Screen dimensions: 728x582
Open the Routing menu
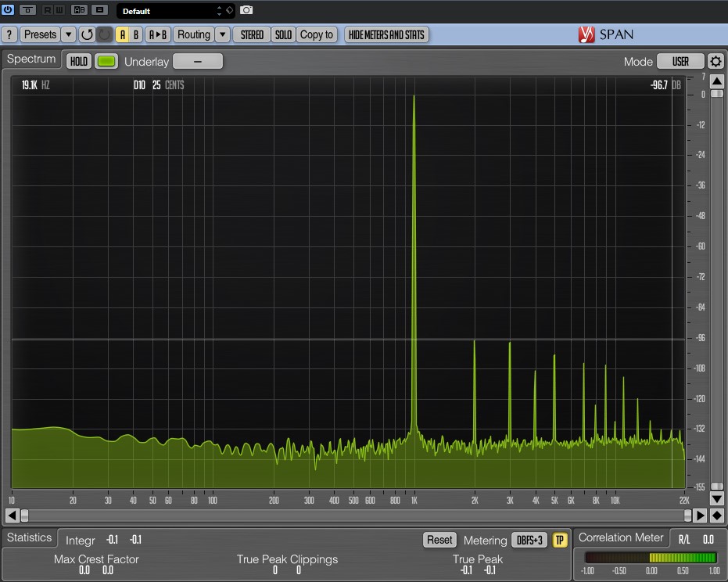click(194, 34)
